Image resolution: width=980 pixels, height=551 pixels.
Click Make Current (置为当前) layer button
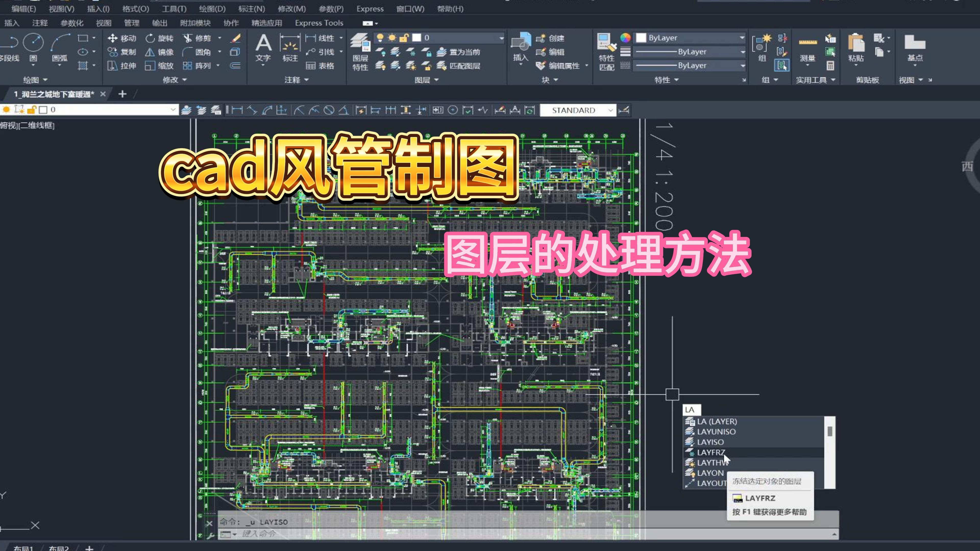tap(458, 52)
